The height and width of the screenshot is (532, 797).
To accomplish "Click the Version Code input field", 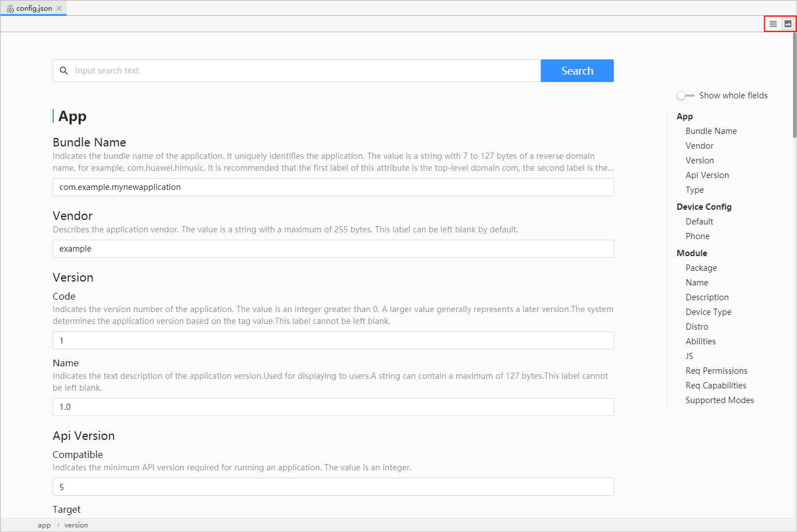I will (333, 341).
